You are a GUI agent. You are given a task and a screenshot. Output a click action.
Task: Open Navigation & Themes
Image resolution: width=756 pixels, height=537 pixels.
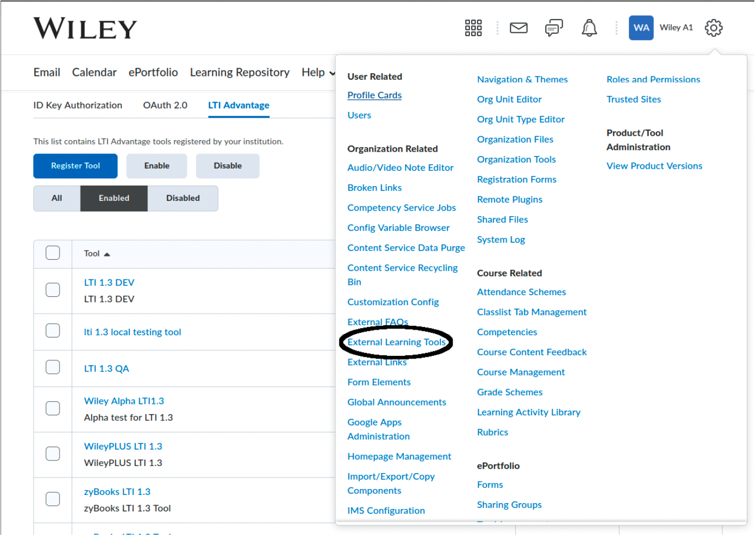[522, 80]
